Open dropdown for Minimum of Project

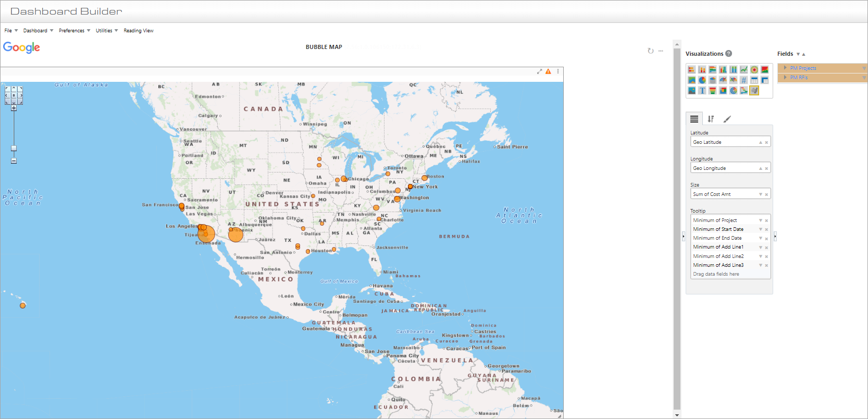click(x=761, y=220)
